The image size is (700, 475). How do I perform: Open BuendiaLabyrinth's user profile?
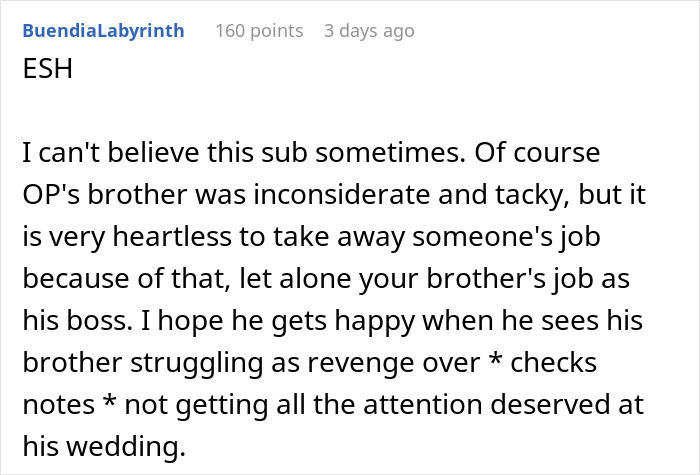click(x=103, y=30)
